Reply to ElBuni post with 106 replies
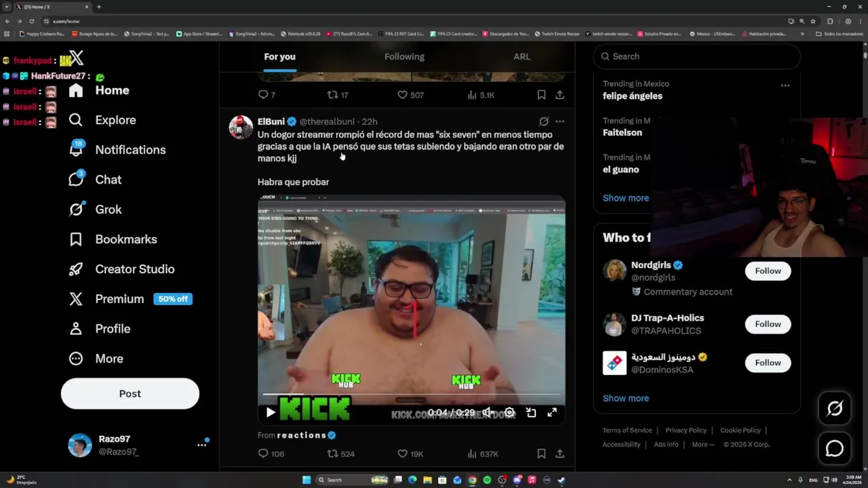The image size is (868, 488). pyautogui.click(x=271, y=454)
